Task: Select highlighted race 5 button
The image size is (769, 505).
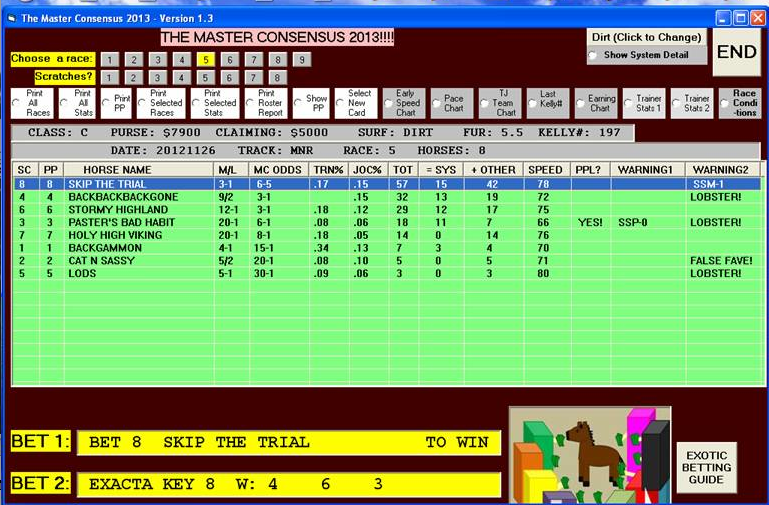Action: pyautogui.click(x=205, y=60)
